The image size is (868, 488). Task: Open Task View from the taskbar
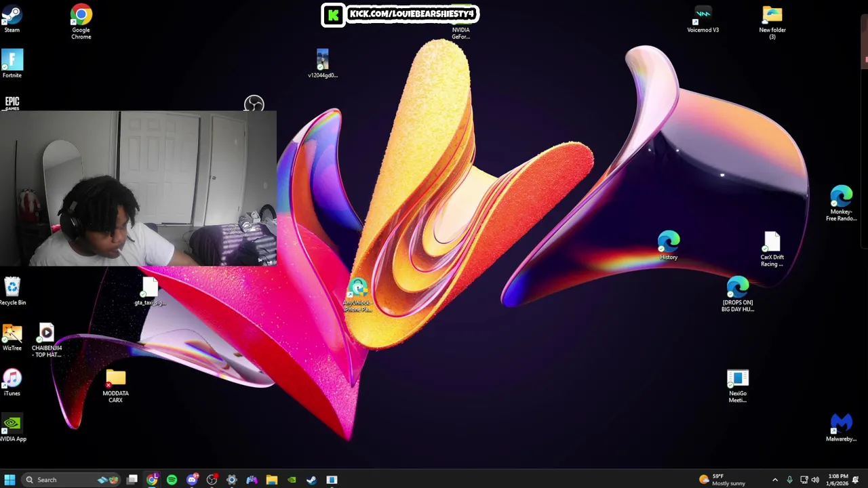[132, 480]
